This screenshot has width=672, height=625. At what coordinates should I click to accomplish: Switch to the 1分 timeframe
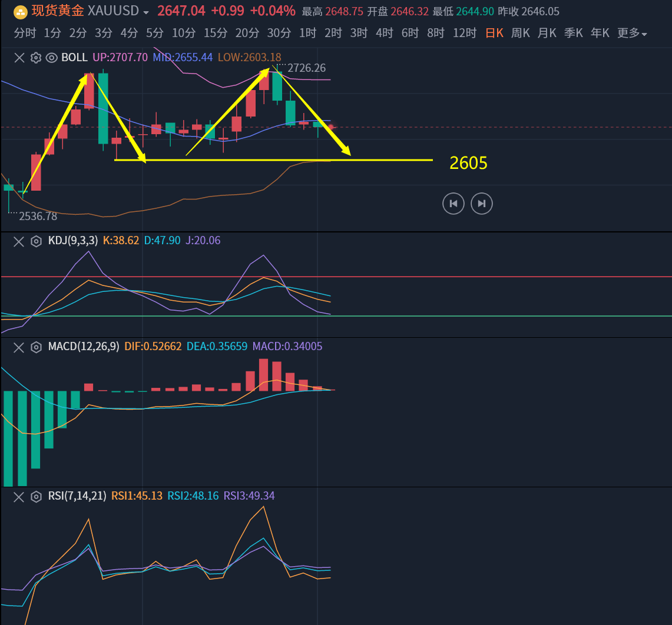[x=52, y=33]
